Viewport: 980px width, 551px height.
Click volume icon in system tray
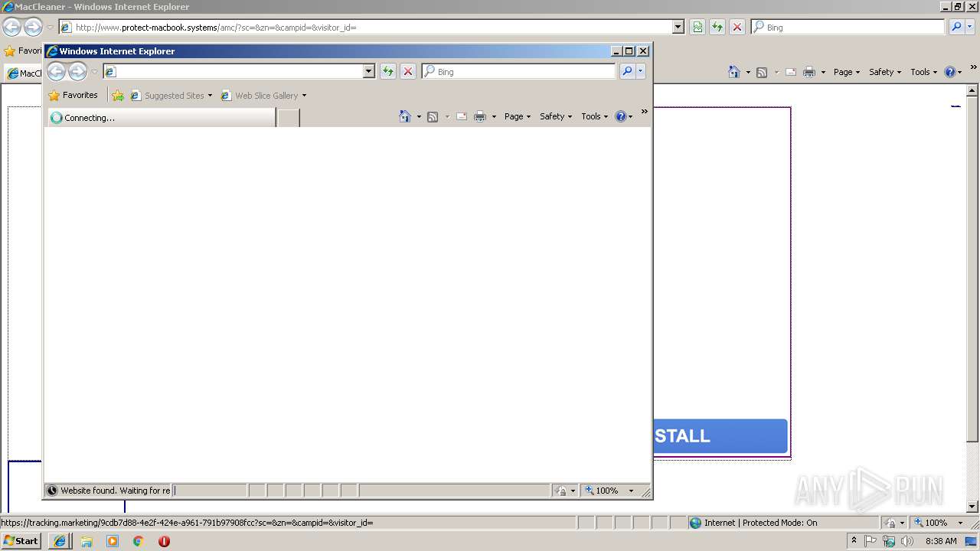click(x=906, y=541)
